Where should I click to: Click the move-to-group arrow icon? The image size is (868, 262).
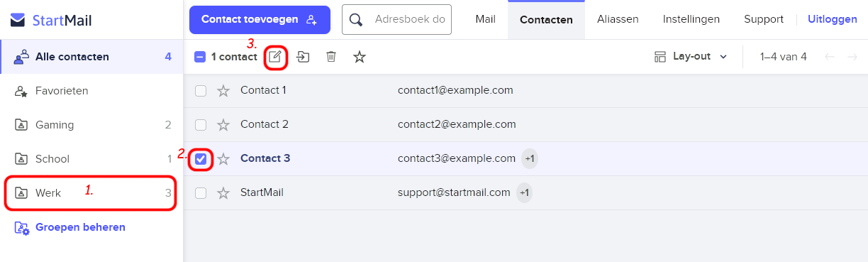[303, 57]
